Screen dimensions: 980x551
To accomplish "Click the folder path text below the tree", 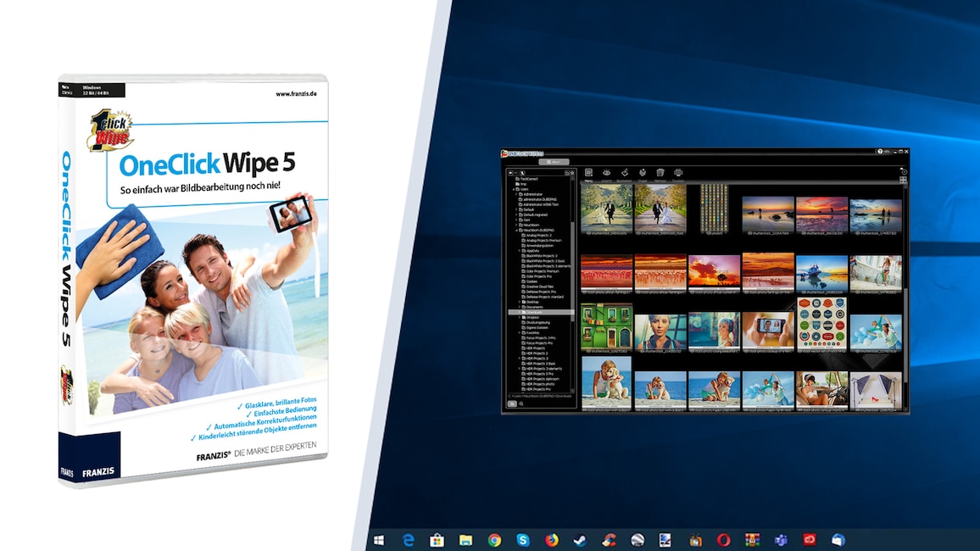I will point(540,396).
